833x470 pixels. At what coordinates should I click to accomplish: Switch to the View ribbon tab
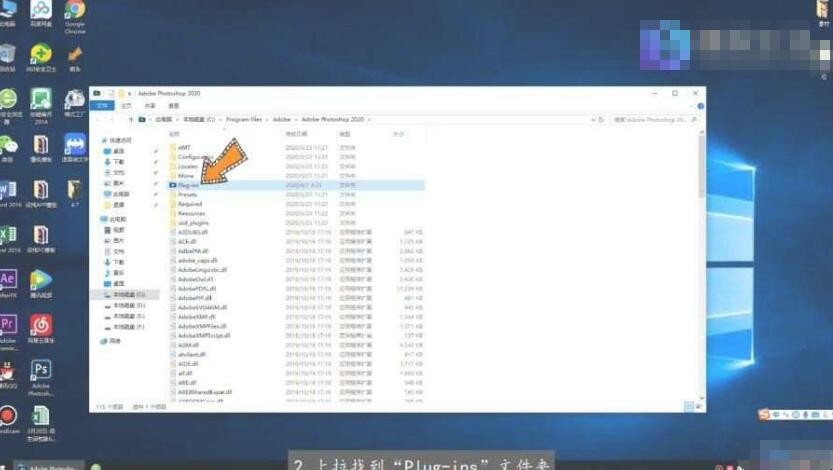174,105
